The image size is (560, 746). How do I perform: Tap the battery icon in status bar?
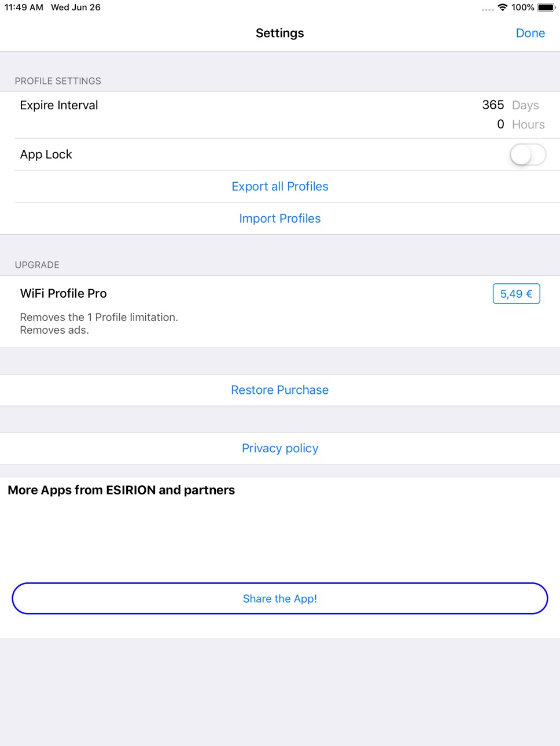[547, 8]
